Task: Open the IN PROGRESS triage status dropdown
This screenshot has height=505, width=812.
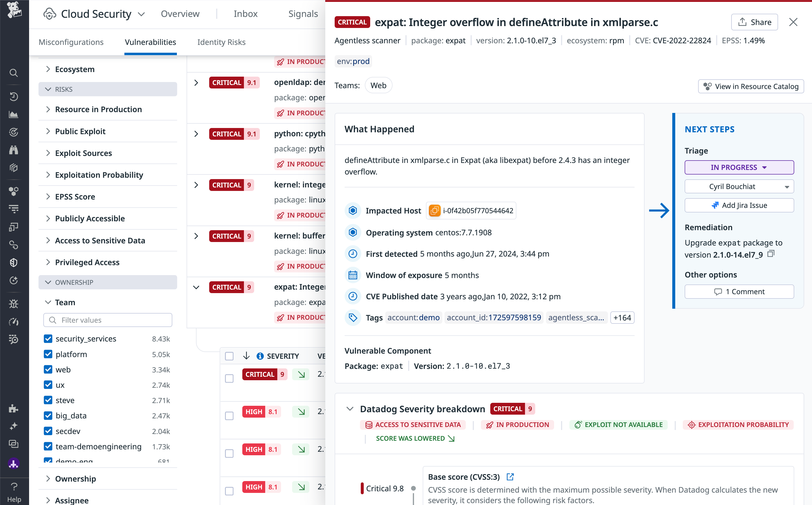Action: (x=739, y=167)
